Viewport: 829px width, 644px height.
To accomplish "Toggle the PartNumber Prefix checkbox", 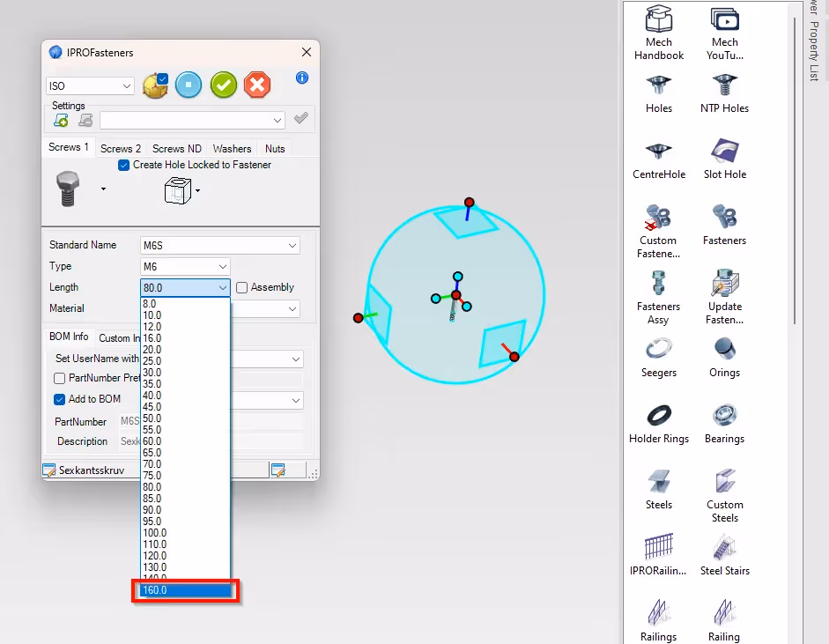I will (x=60, y=379).
